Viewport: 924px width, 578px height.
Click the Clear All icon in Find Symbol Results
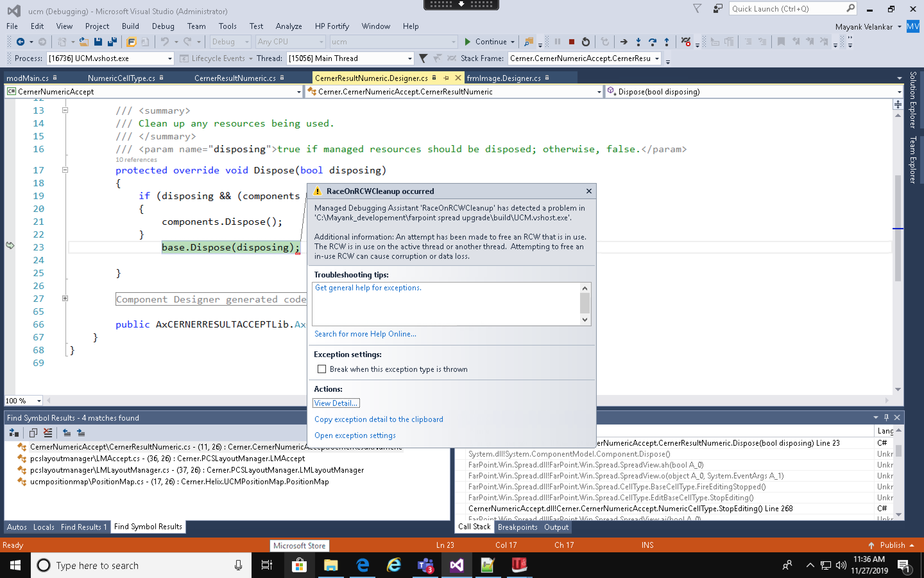pyautogui.click(x=48, y=432)
